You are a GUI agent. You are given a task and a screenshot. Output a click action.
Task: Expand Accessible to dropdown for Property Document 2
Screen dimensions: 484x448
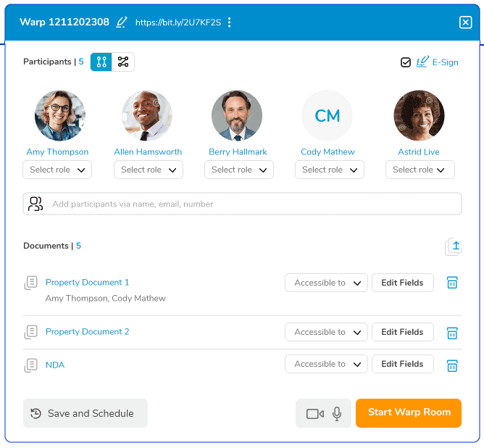tap(326, 332)
